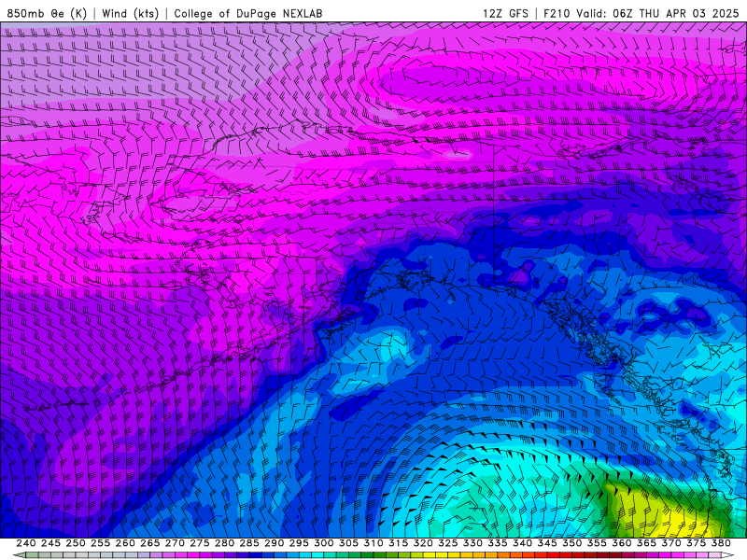Screen dimensions: 747x560
Task: Click 'Valid: 06Z THU APR 03 2025' text
Action: tap(657, 13)
